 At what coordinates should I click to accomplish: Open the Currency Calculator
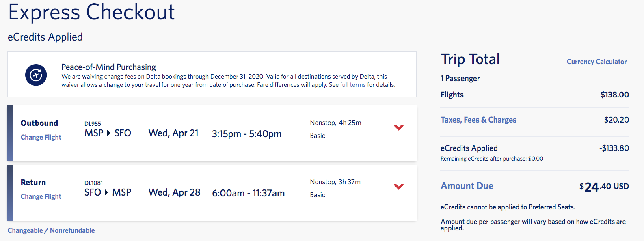pyautogui.click(x=596, y=62)
